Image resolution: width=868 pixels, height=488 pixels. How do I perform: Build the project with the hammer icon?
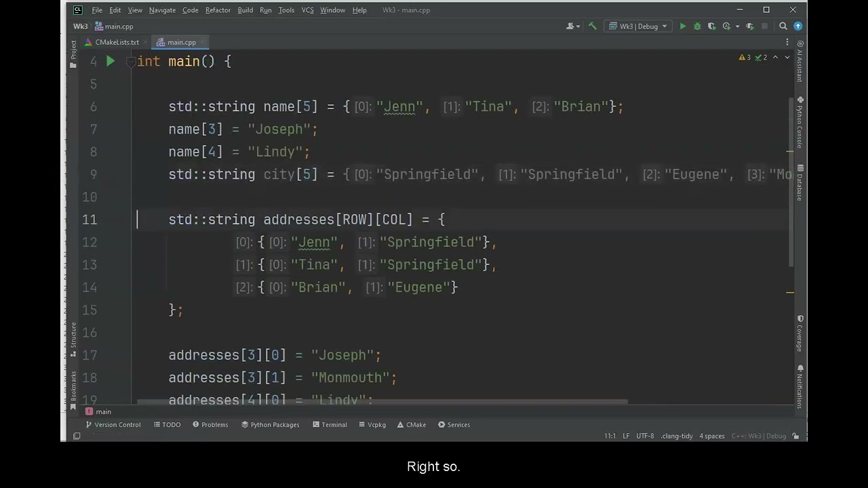pyautogui.click(x=593, y=26)
